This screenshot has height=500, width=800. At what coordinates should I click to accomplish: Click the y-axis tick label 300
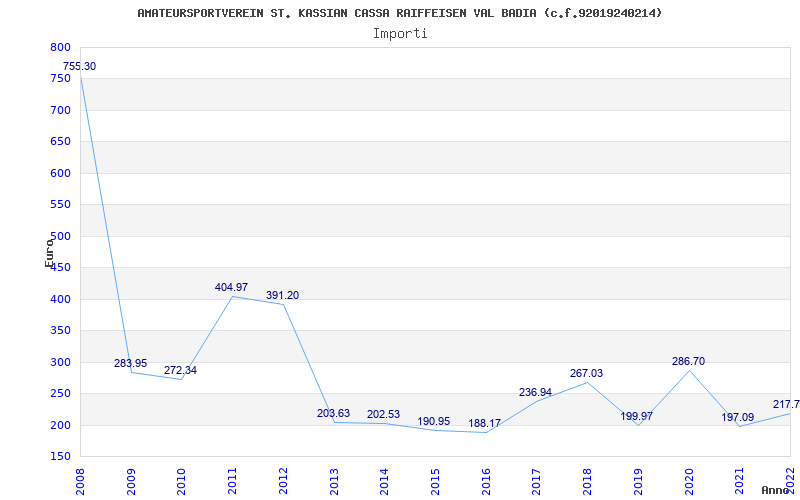[60, 362]
